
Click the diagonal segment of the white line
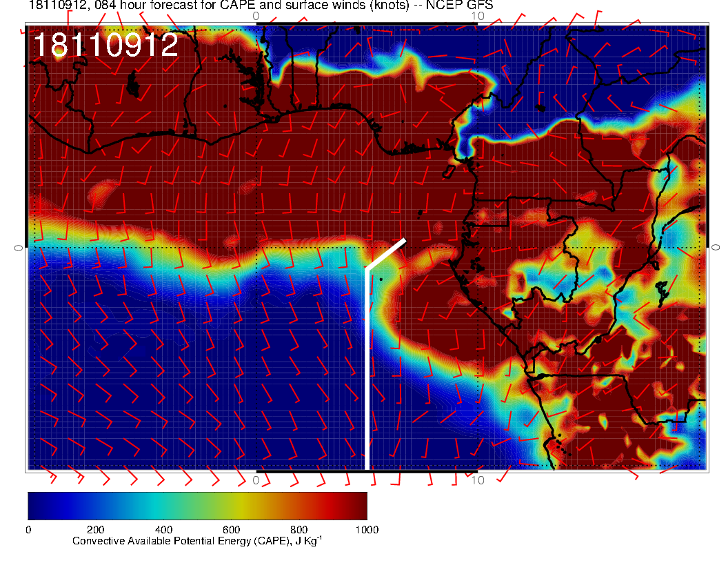point(386,254)
